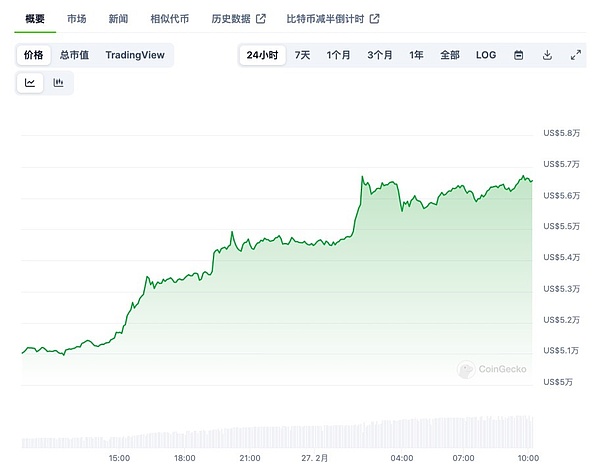Toggle the 价格 price view
The image size is (600, 473).
pyautogui.click(x=33, y=55)
